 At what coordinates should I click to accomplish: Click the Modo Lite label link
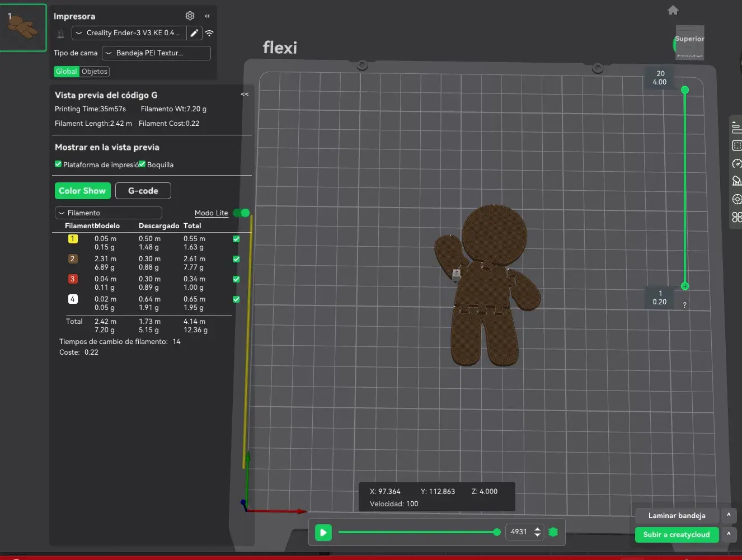212,213
